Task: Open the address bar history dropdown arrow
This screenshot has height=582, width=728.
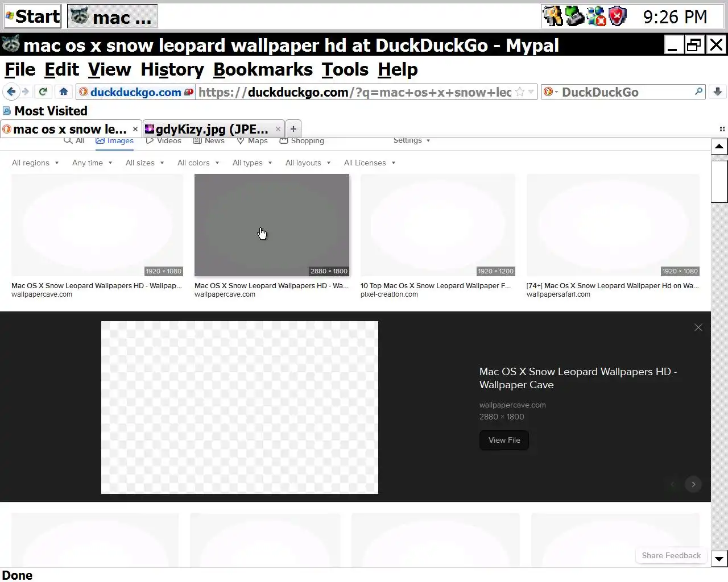Action: click(531, 92)
